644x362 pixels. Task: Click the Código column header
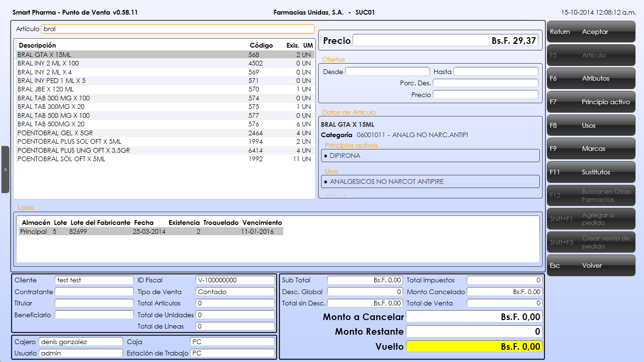tap(261, 46)
